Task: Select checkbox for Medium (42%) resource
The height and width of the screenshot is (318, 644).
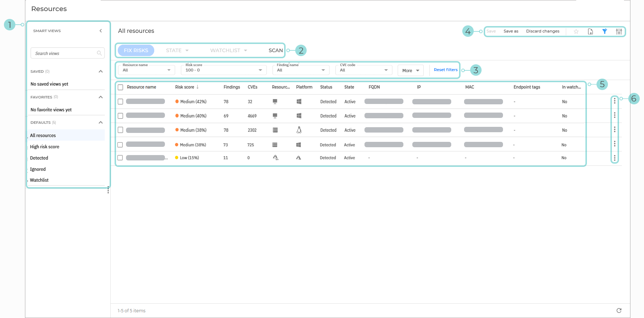Action: [120, 101]
